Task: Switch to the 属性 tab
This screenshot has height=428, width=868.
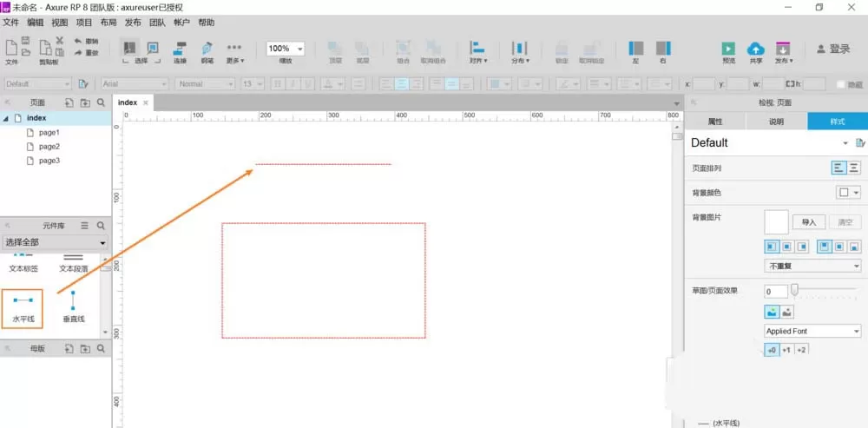Action: point(715,122)
